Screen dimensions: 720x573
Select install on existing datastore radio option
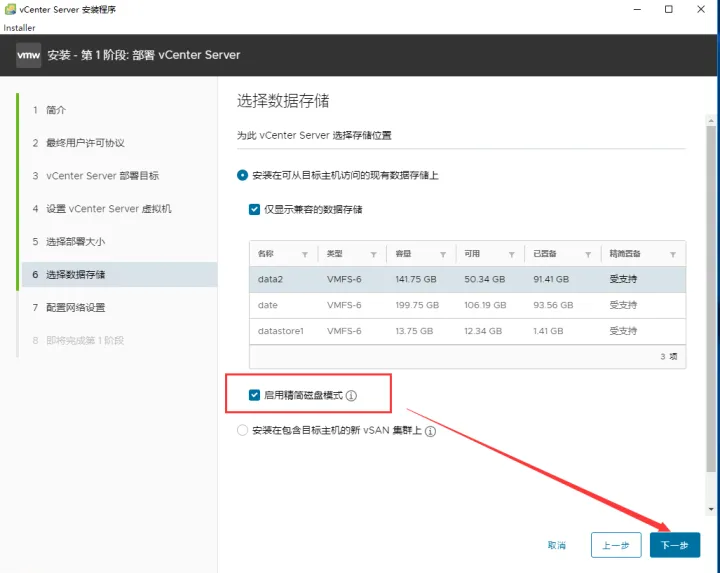point(242,175)
